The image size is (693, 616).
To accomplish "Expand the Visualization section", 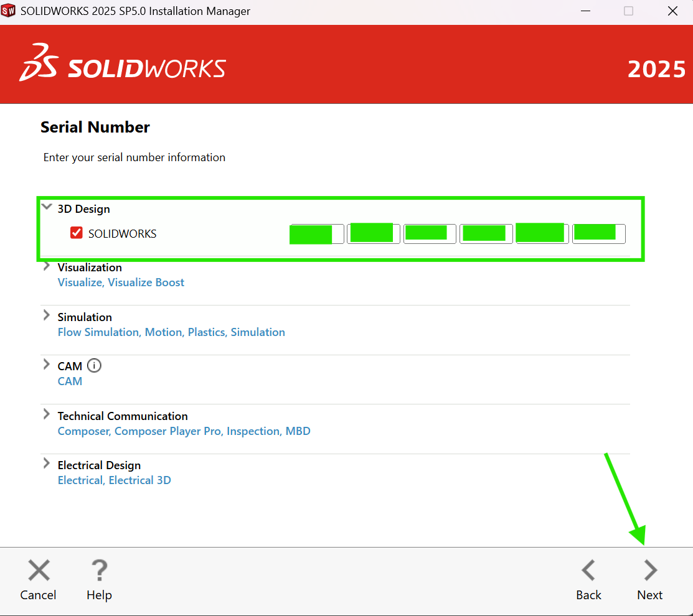I will (47, 266).
